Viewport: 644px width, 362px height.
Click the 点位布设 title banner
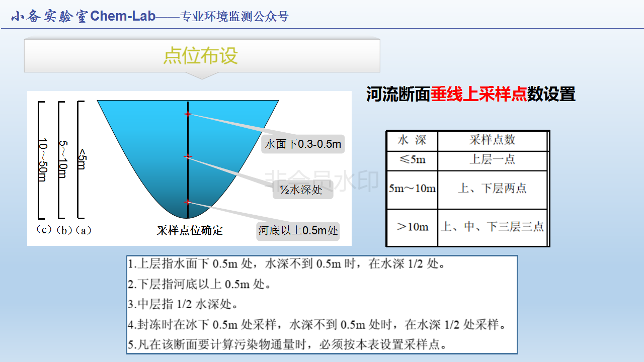(201, 56)
